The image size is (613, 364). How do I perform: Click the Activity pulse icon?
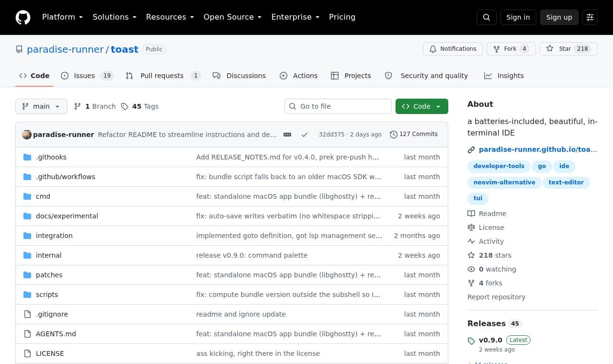471,241
